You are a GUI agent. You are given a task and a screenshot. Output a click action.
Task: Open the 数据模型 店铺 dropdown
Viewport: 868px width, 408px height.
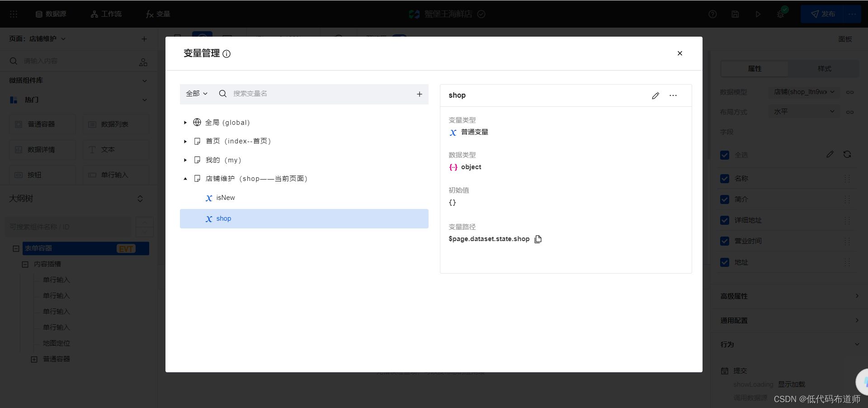(804, 92)
